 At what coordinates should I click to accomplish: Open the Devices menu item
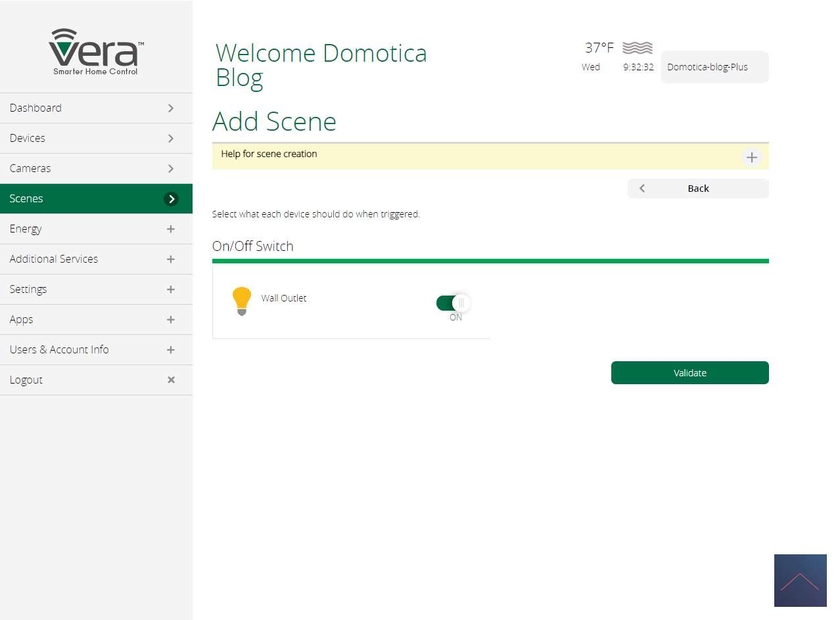point(28,139)
